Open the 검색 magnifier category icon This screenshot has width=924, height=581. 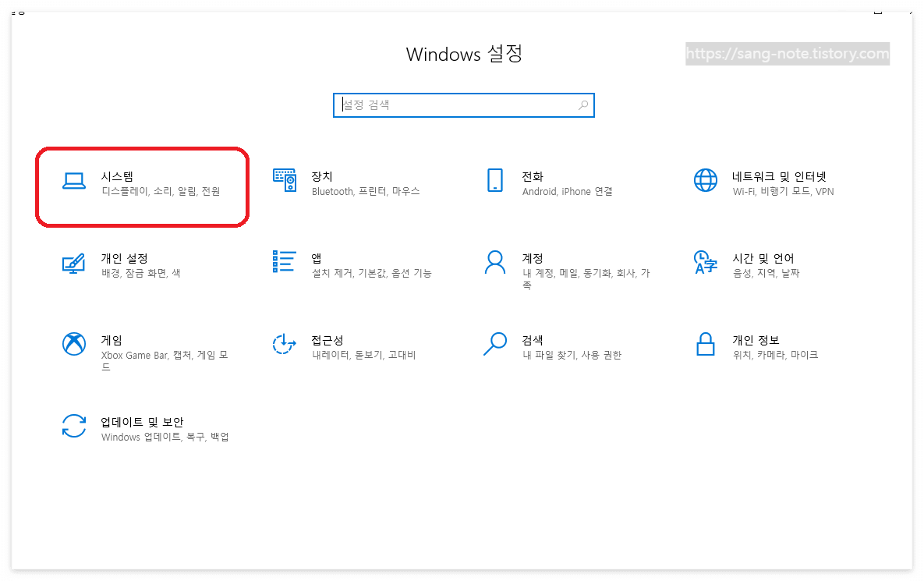click(495, 344)
